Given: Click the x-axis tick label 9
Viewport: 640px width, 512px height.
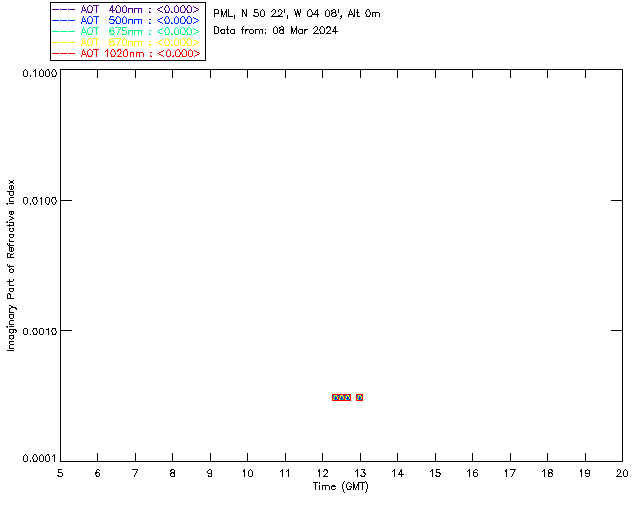Looking at the screenshot, I should (x=210, y=473).
